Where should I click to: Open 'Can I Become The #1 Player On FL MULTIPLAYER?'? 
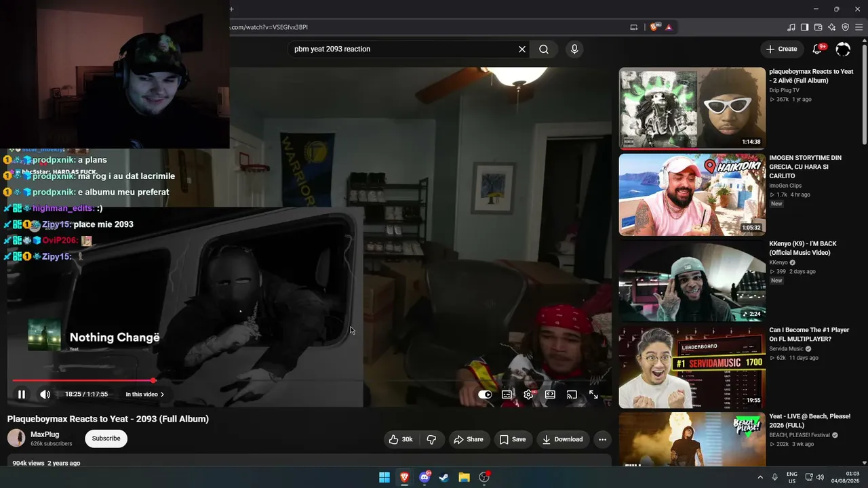click(x=809, y=335)
